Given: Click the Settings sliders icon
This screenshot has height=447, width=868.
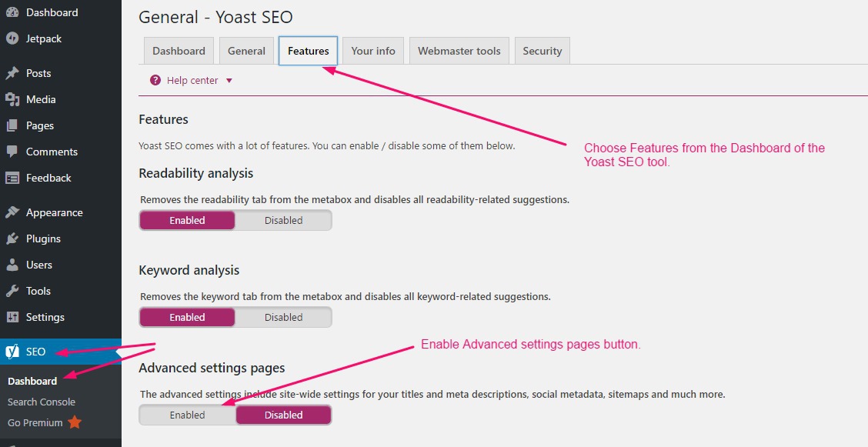Looking at the screenshot, I should point(12,317).
